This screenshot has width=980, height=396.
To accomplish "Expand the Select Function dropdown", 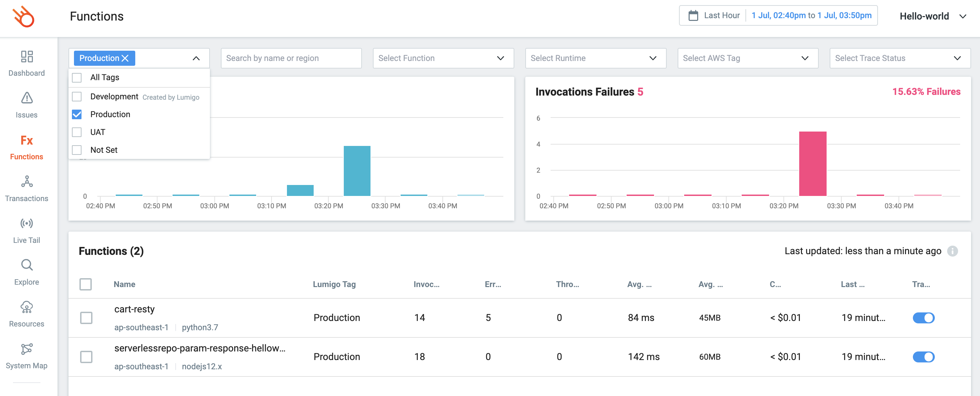I will (x=443, y=58).
